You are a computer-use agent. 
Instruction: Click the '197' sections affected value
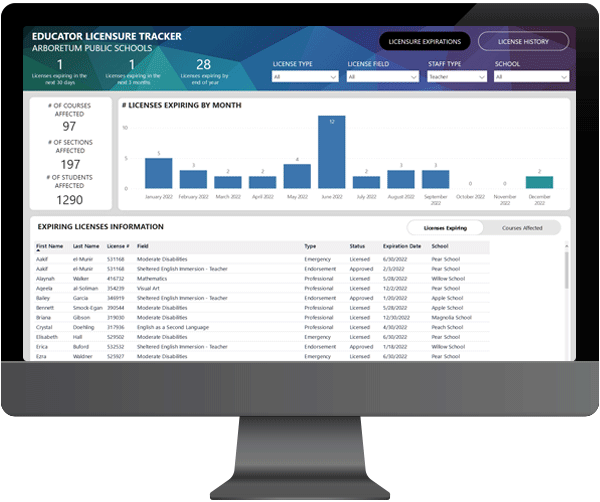[x=70, y=164]
